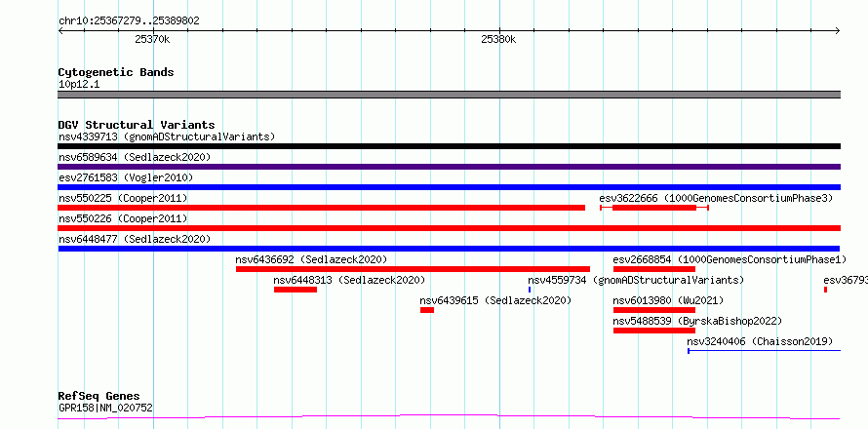Open the esv2668854 red variant bar
This screenshot has height=429, width=868.
coord(654,269)
